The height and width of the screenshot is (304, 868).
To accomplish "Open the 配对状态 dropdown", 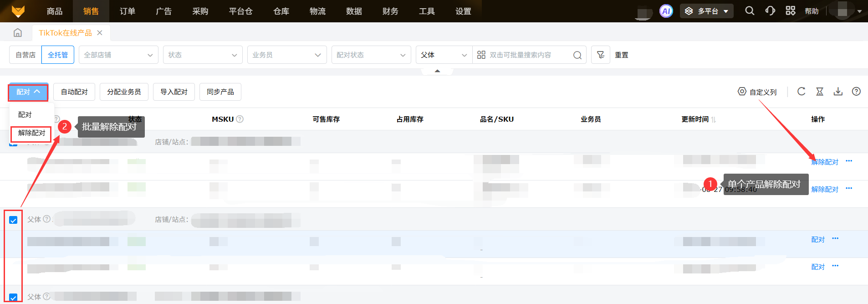I will point(371,55).
